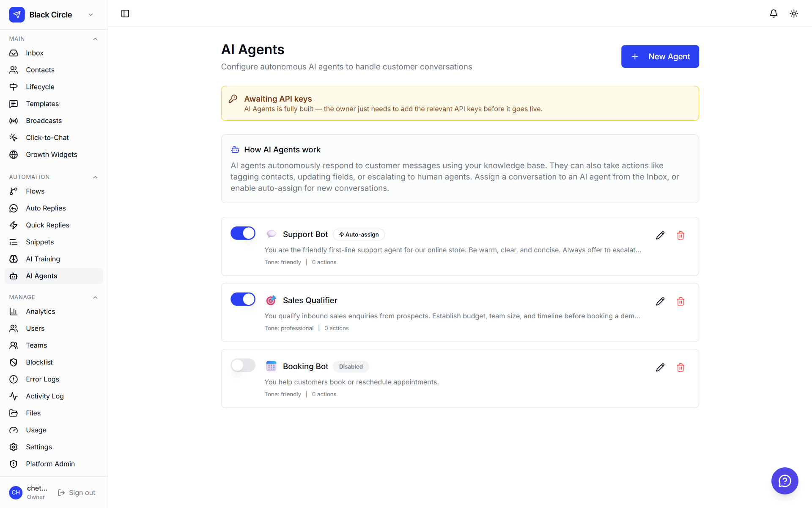Click the Awaiting API keys heading

click(278, 99)
